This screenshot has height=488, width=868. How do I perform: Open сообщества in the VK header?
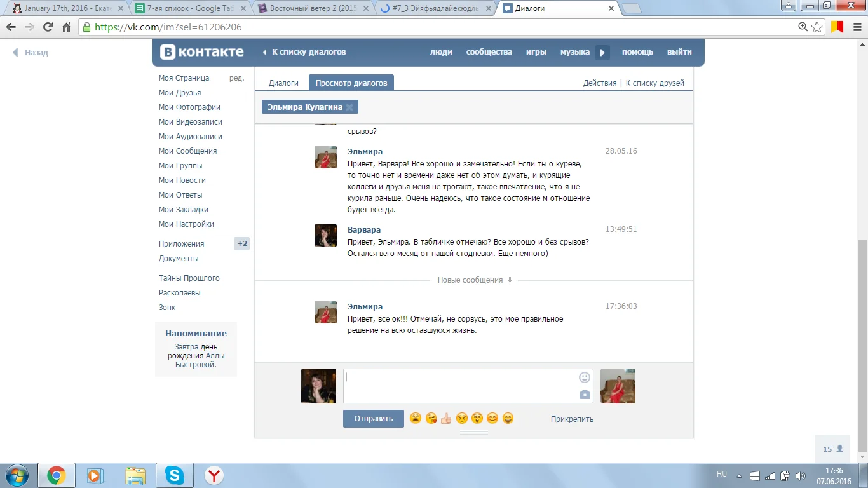pyautogui.click(x=489, y=52)
